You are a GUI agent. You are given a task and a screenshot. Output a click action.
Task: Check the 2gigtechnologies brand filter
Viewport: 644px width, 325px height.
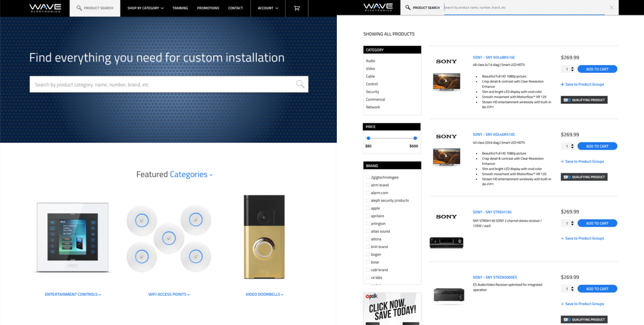tap(368, 177)
